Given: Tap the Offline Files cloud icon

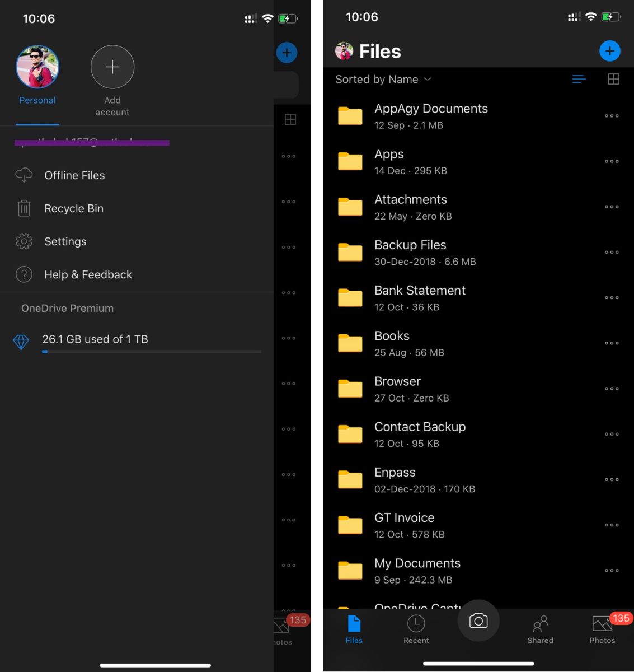Looking at the screenshot, I should [x=24, y=175].
